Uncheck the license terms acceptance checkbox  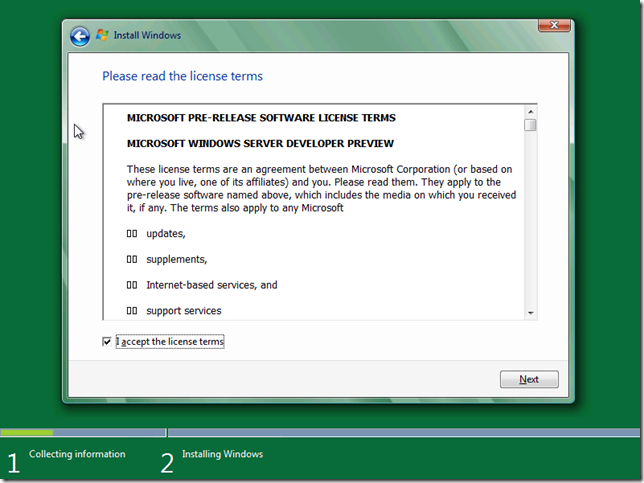(107, 342)
